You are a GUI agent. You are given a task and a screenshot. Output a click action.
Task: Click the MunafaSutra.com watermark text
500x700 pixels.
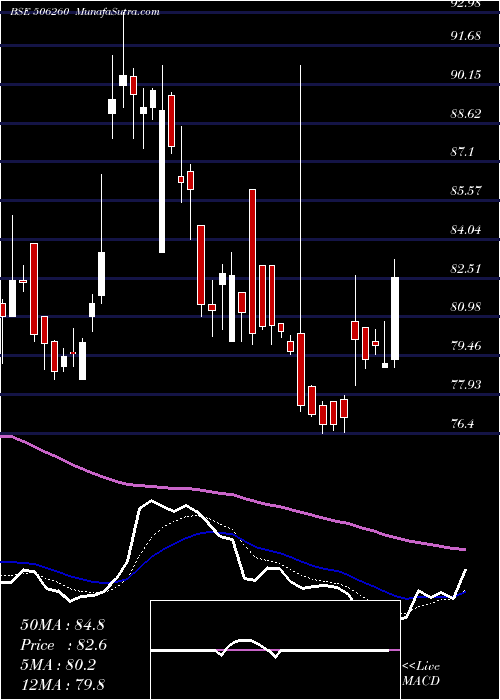pyautogui.click(x=118, y=12)
